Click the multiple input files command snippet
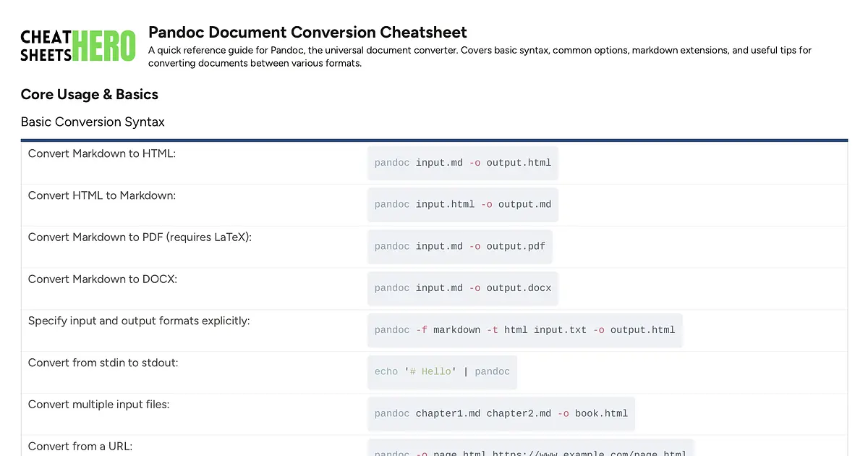The image size is (868, 456). 501,413
